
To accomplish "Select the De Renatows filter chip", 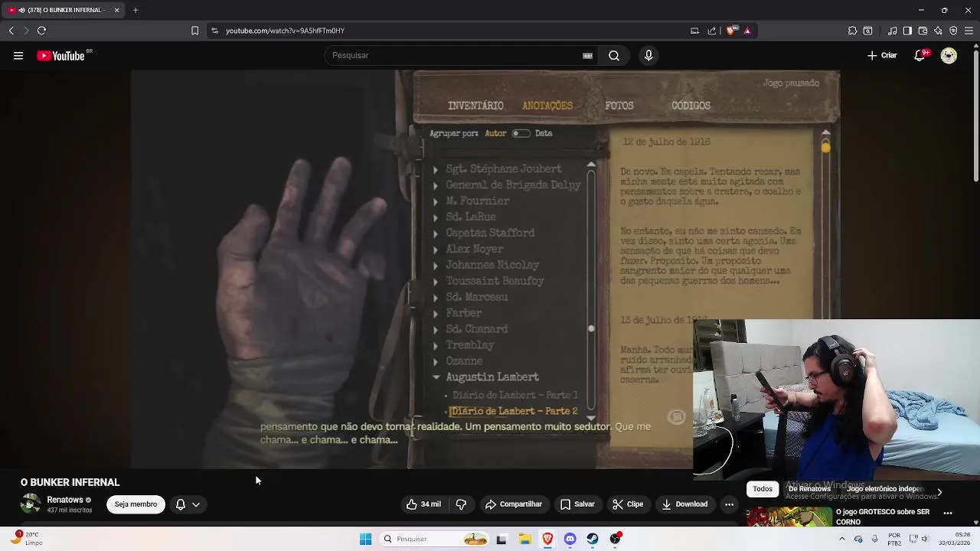I will tap(809, 489).
